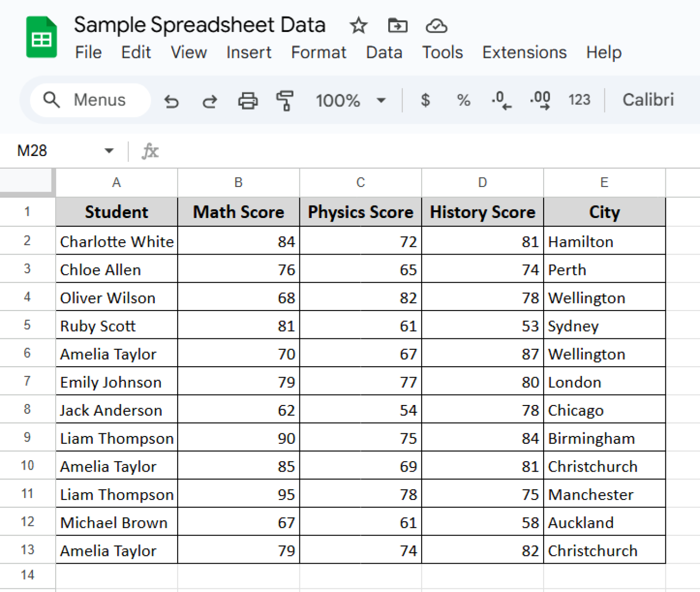
Task: Click the Sample Spreadsheet Data title
Action: tap(201, 25)
